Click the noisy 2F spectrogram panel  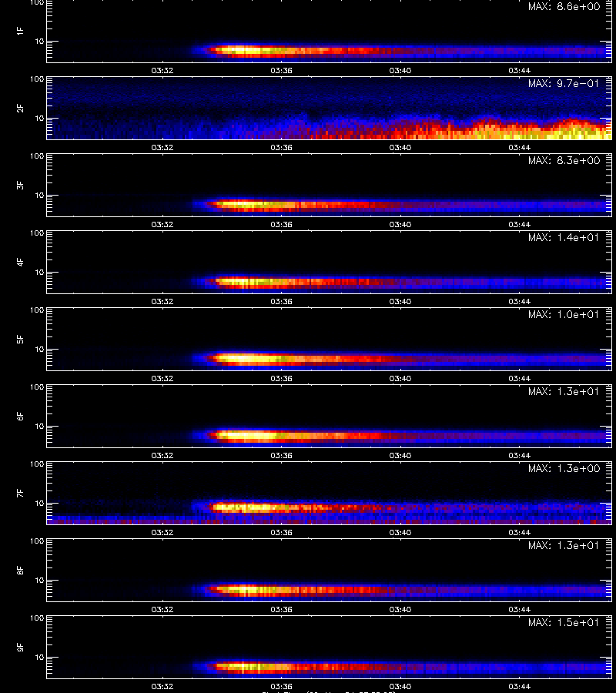coord(330,108)
